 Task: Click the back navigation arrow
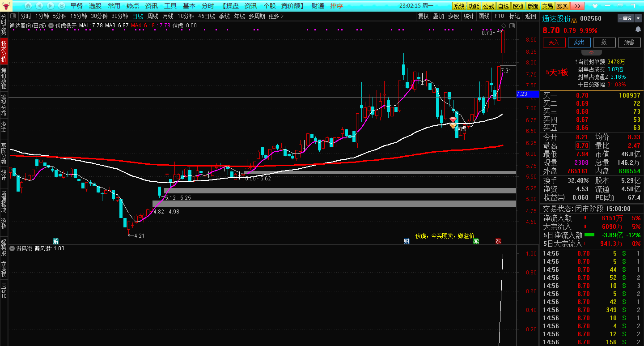point(39,6)
